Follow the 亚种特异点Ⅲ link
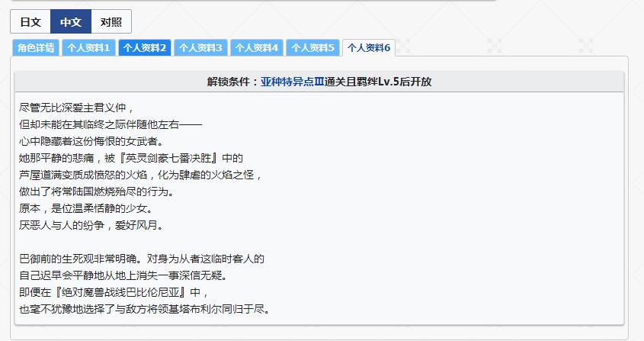Screen dimensions: 644x341 293,82
